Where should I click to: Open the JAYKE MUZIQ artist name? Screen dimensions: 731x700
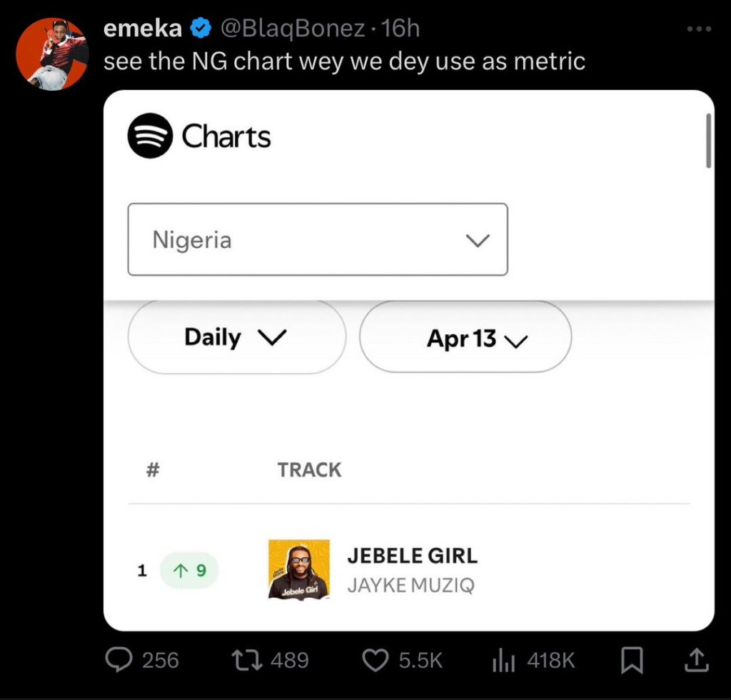click(x=410, y=585)
